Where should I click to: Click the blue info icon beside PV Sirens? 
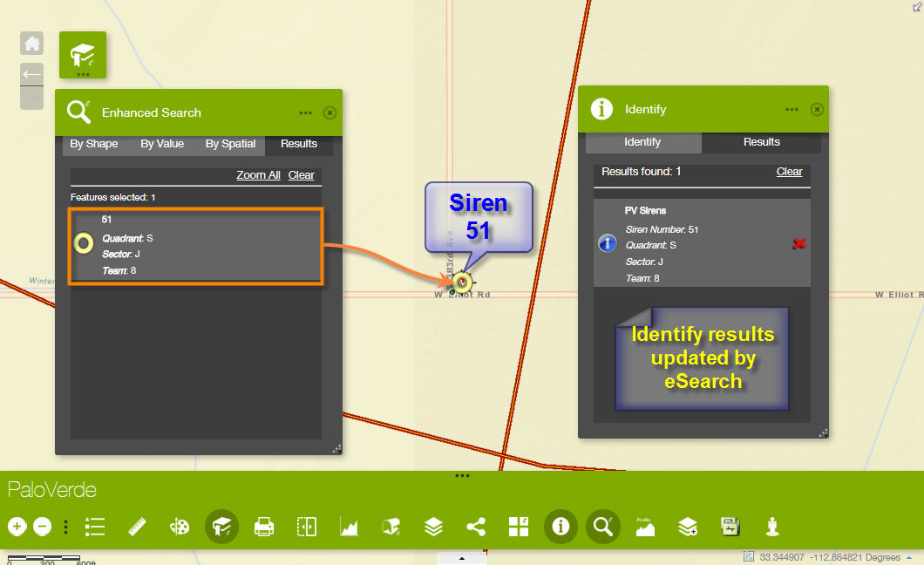click(607, 242)
